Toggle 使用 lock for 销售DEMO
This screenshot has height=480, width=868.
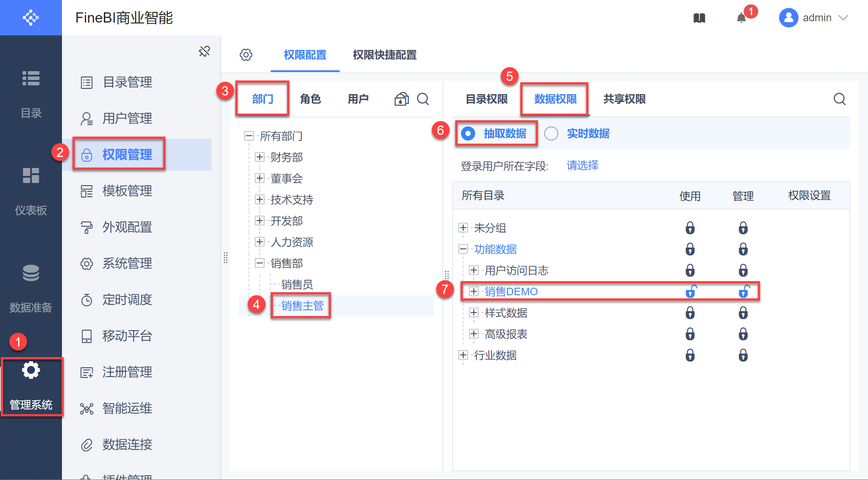pos(690,292)
